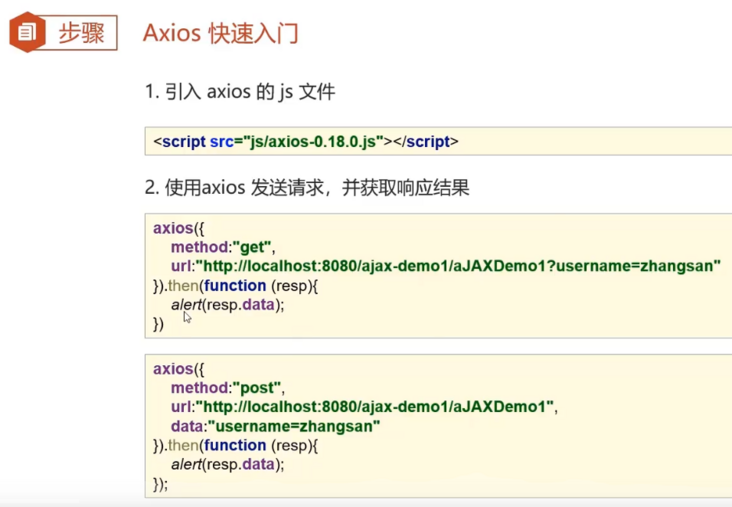
Task: Click the method:"get" line
Action: pos(223,247)
